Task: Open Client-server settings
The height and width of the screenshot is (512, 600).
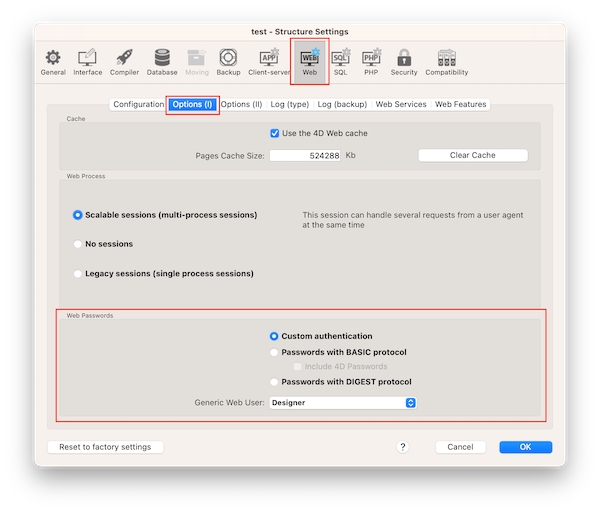Action: click(x=269, y=61)
